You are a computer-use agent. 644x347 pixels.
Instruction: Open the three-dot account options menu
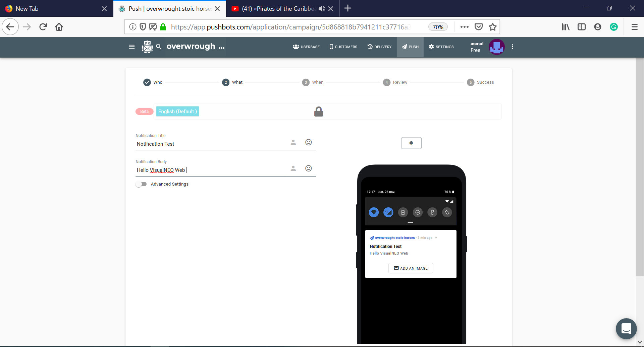(x=512, y=47)
